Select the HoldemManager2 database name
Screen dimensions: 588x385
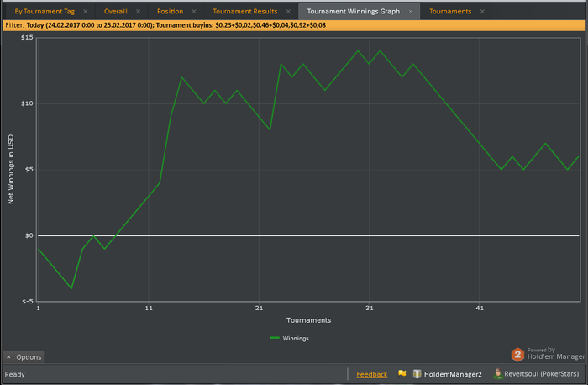[453, 374]
